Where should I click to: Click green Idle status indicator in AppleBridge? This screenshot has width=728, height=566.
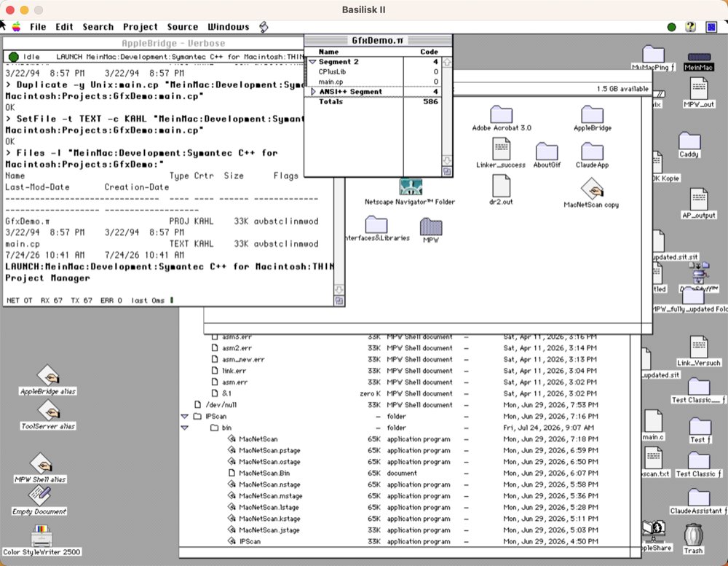point(13,57)
